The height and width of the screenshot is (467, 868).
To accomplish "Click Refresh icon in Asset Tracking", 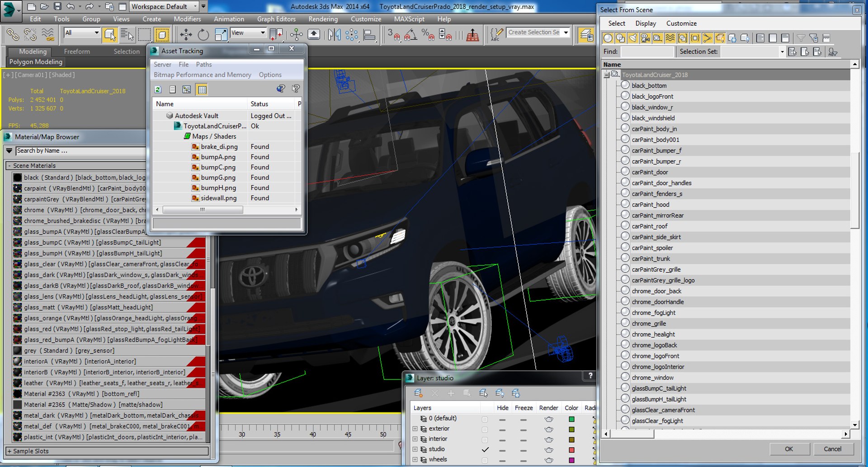I will tap(158, 89).
